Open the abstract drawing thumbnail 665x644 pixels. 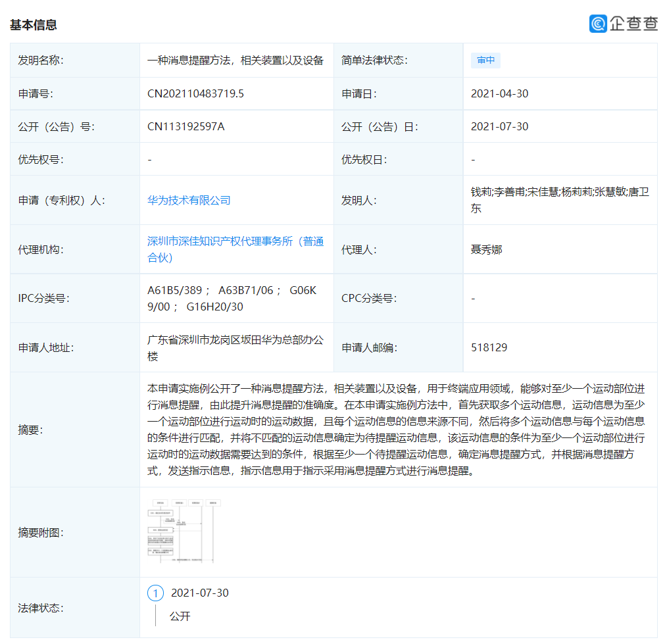click(184, 531)
